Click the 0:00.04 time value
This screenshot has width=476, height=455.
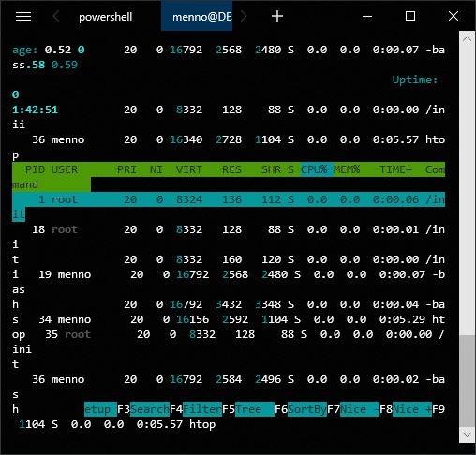(x=395, y=304)
